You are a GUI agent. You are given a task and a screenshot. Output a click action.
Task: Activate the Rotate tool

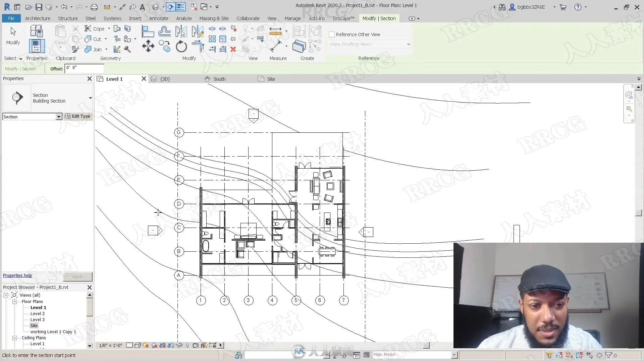coord(181,46)
